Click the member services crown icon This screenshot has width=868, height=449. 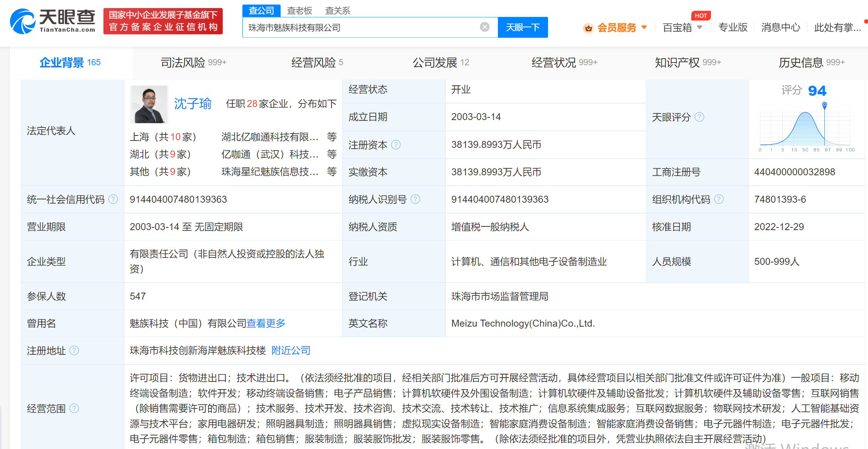point(588,28)
